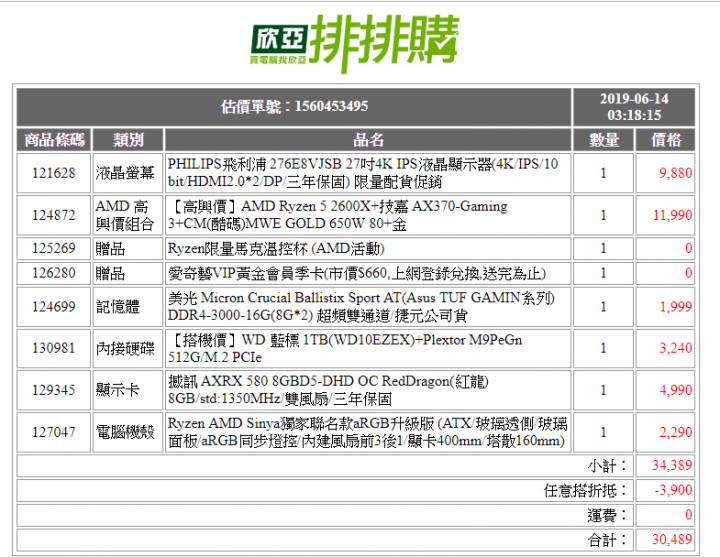Click the 小計 label
Screen dimensions: 720x557
coord(607,466)
